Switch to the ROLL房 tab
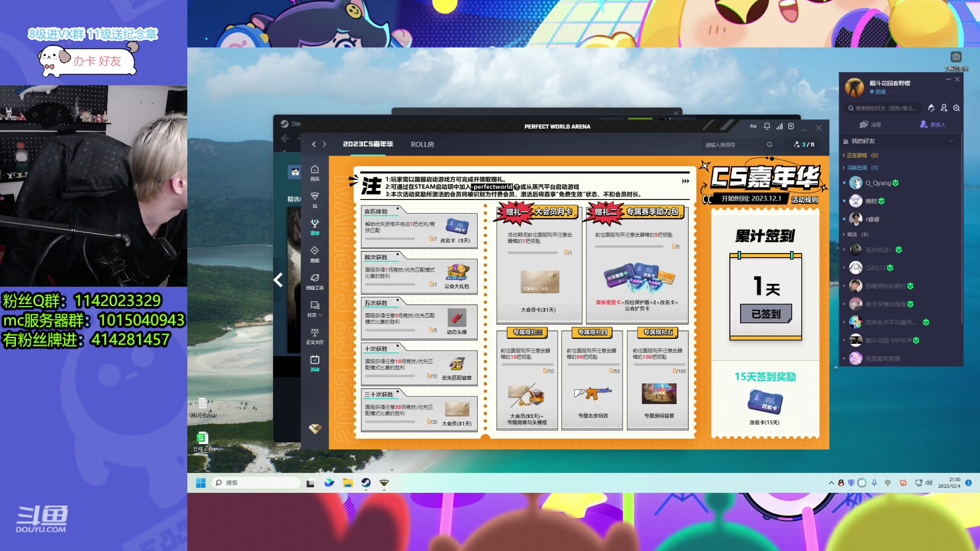Viewport: 980px width, 551px height. (423, 144)
